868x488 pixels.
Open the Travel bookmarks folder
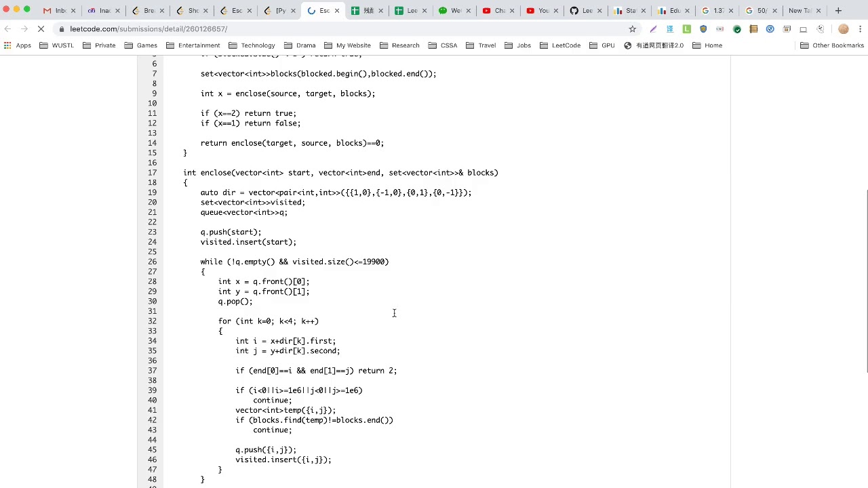(481, 45)
